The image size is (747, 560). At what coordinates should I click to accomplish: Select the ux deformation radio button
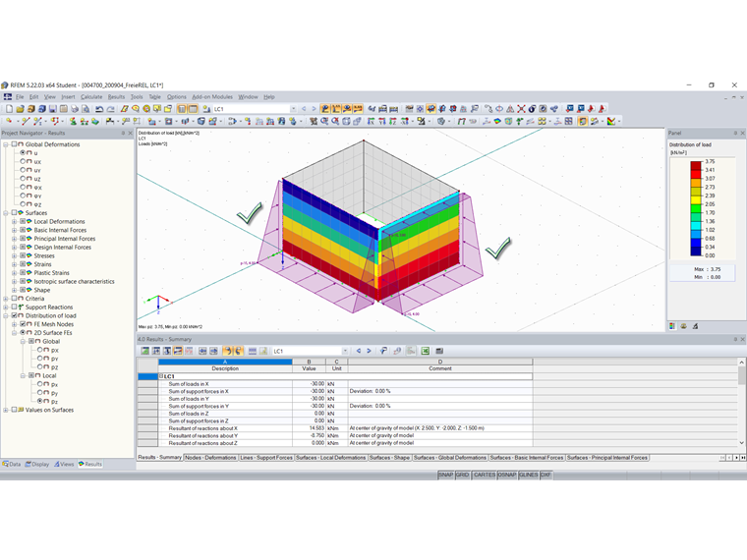click(23, 161)
